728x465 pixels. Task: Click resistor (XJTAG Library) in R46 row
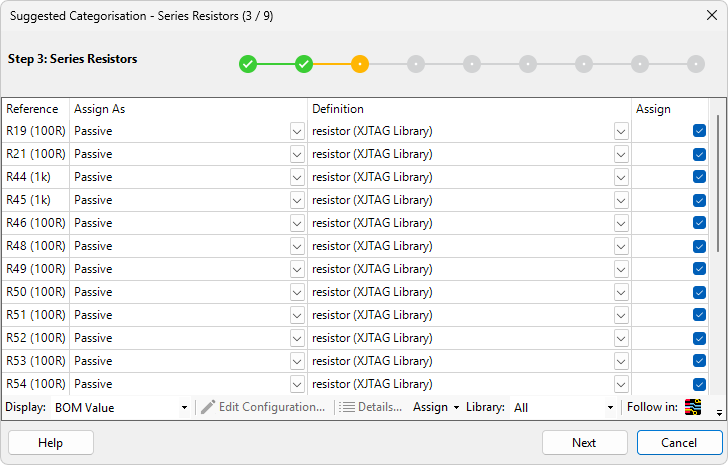tap(372, 223)
